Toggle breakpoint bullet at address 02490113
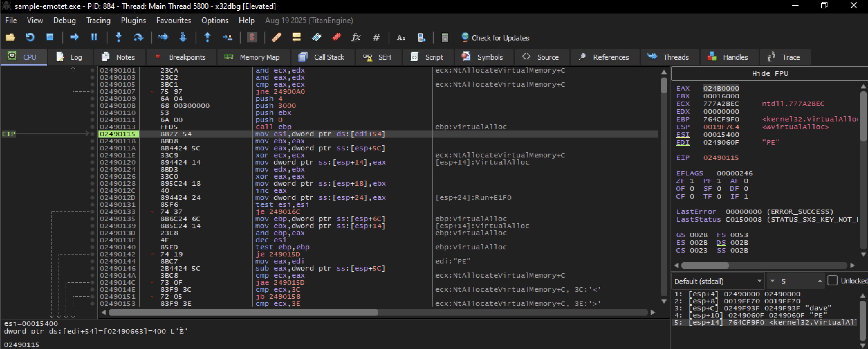 pyautogui.click(x=92, y=127)
